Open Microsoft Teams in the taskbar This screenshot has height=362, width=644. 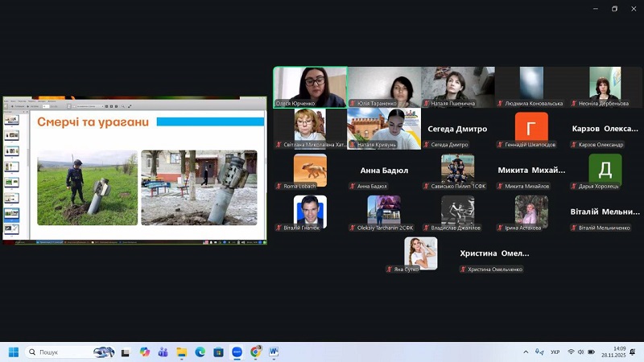[x=163, y=352]
